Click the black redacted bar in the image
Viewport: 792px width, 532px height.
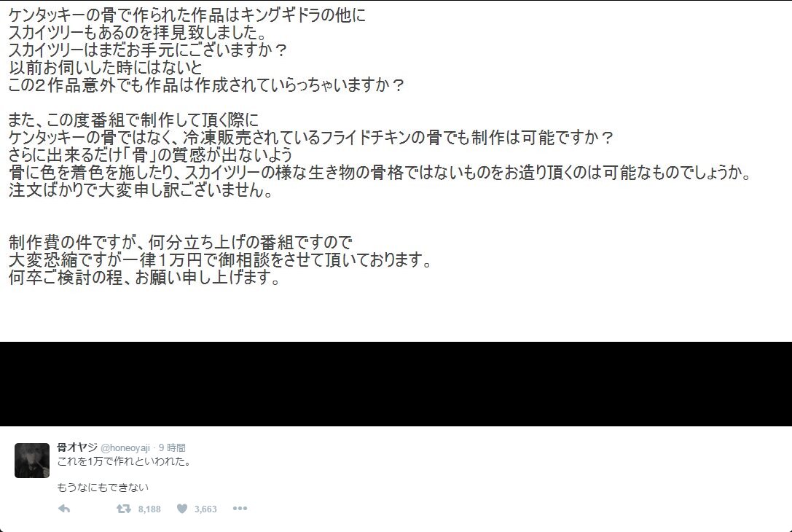point(396,384)
